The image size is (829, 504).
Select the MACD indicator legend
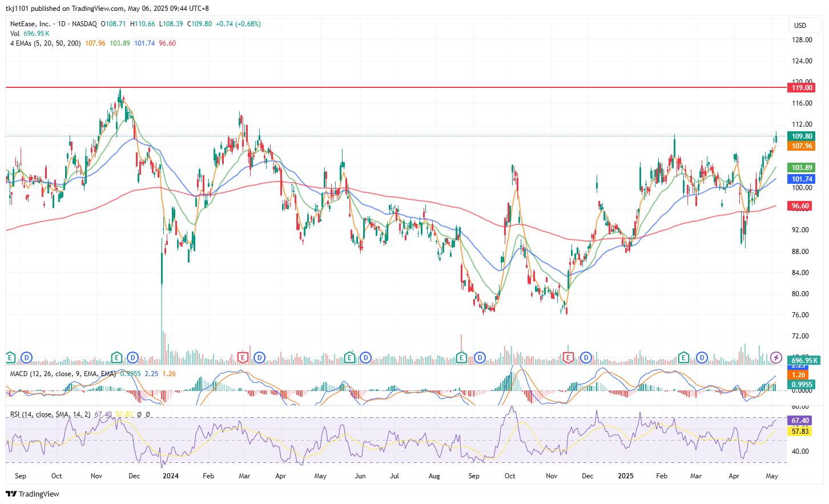pyautogui.click(x=63, y=374)
